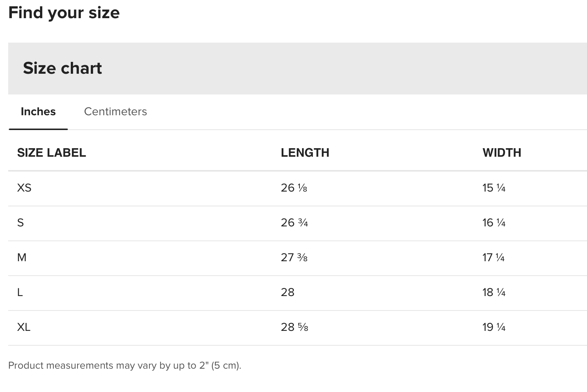
Task: Click the product measurements disclaimer note
Action: [x=125, y=365]
